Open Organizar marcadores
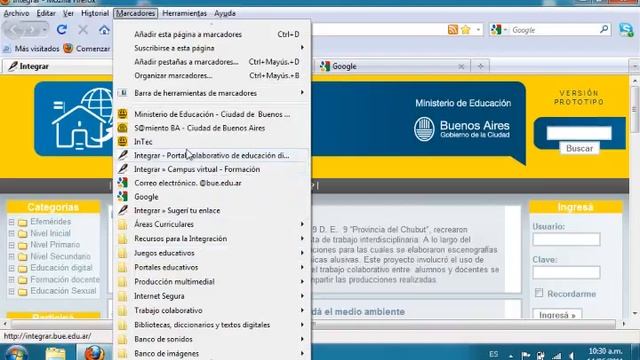Screen dimensions: 640x360 tap(212, 76)
